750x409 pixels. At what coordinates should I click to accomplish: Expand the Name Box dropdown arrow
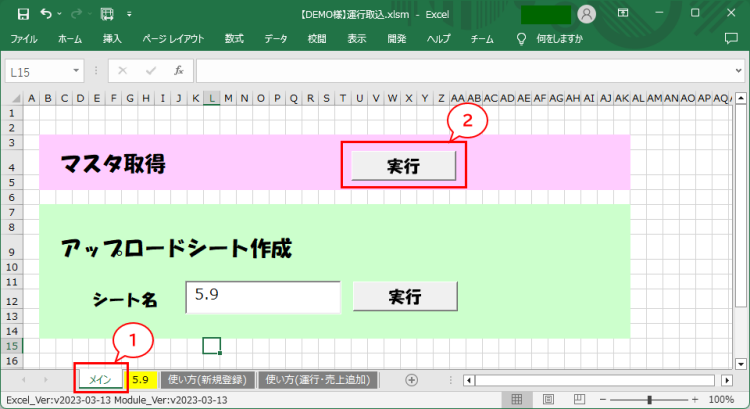pyautogui.click(x=76, y=72)
